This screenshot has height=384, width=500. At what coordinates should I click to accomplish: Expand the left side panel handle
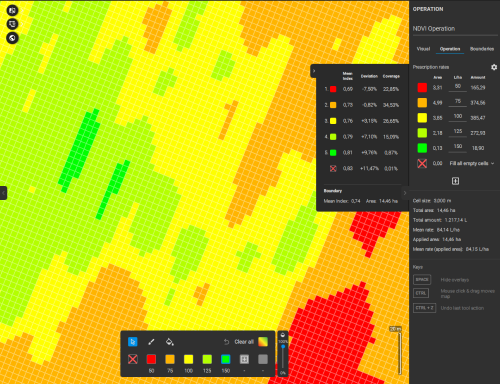(3, 193)
